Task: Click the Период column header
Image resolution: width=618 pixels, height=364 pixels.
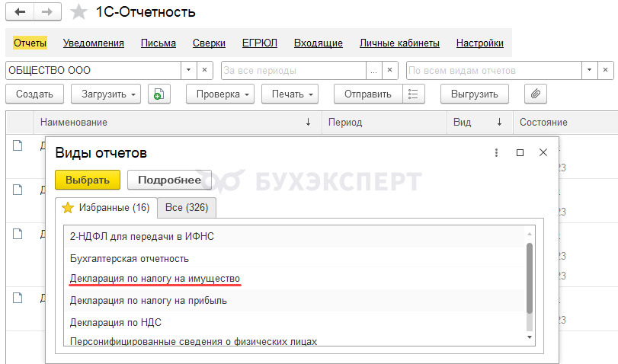Action: [x=384, y=122]
